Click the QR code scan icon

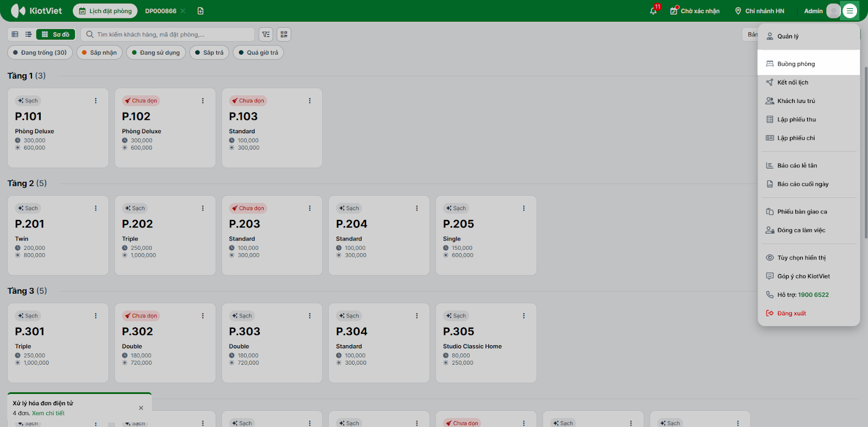pyautogui.click(x=284, y=35)
